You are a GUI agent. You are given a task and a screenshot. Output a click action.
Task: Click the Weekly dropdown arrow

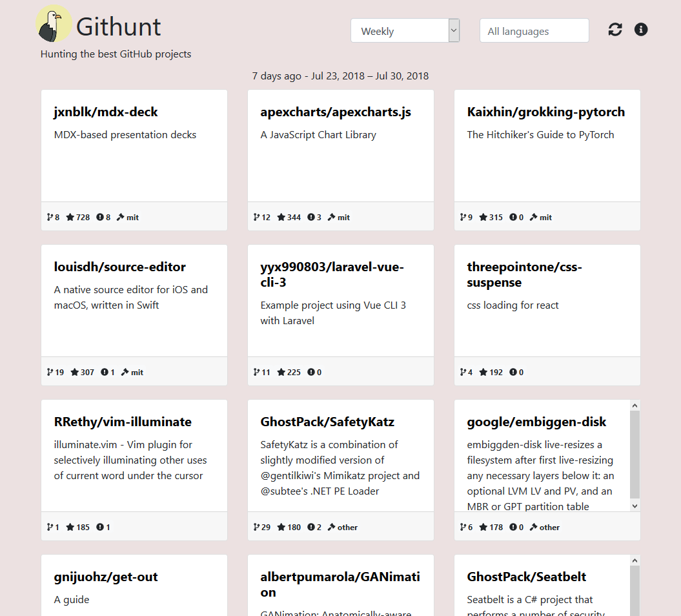pyautogui.click(x=454, y=30)
